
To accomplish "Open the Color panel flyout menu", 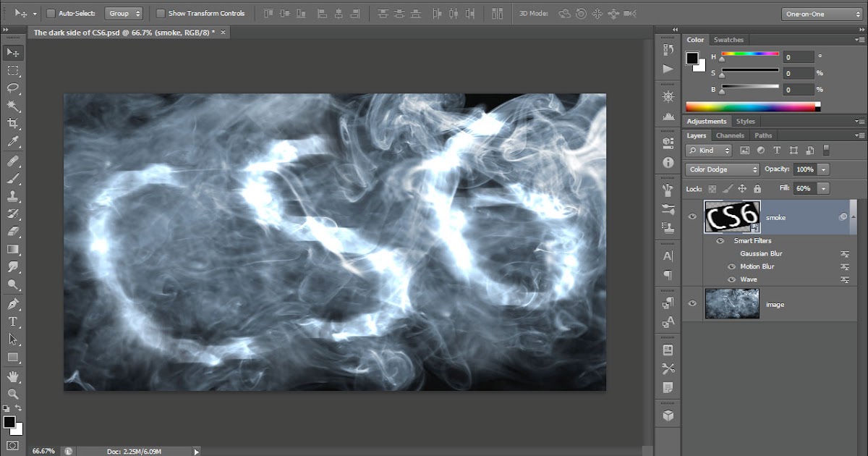I will (859, 40).
